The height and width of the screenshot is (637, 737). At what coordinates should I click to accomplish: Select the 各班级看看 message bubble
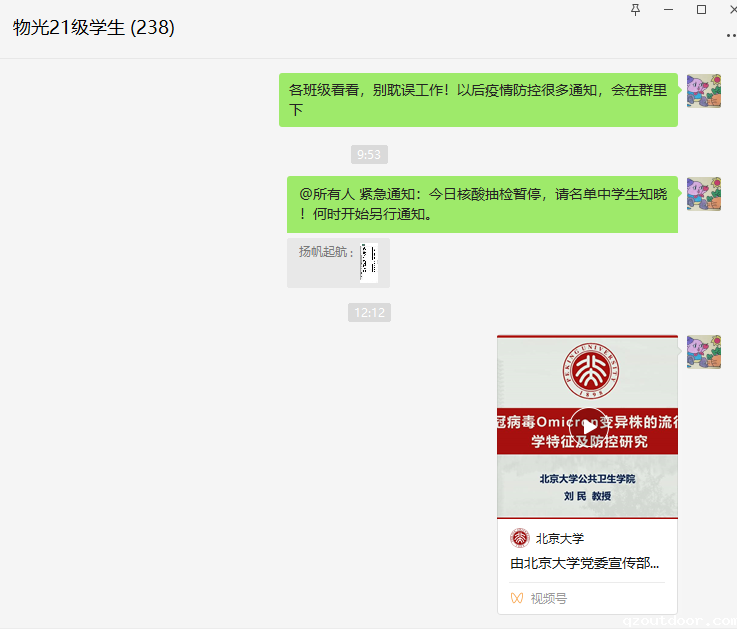[478, 100]
